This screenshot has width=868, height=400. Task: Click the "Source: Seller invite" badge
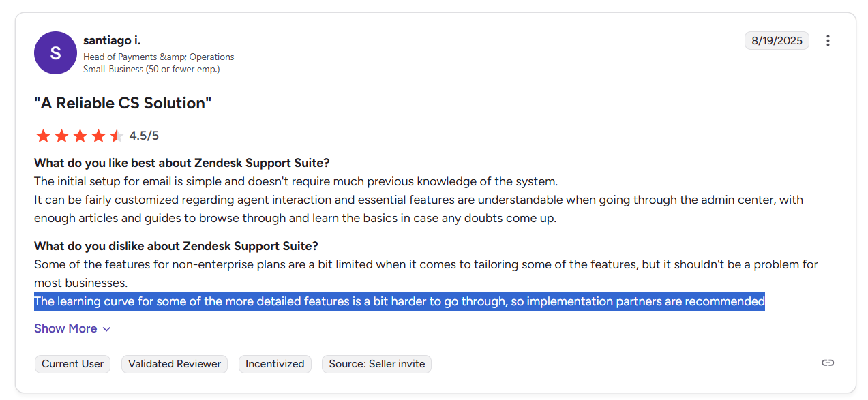tap(376, 364)
